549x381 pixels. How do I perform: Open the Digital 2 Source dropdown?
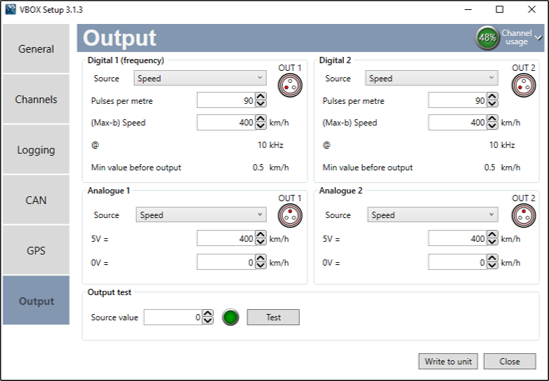pos(431,78)
